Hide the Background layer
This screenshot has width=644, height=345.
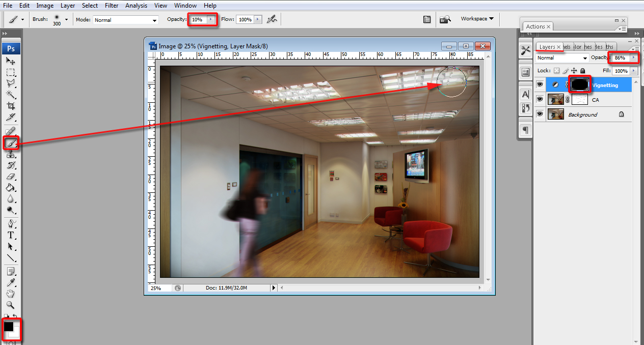click(x=540, y=114)
